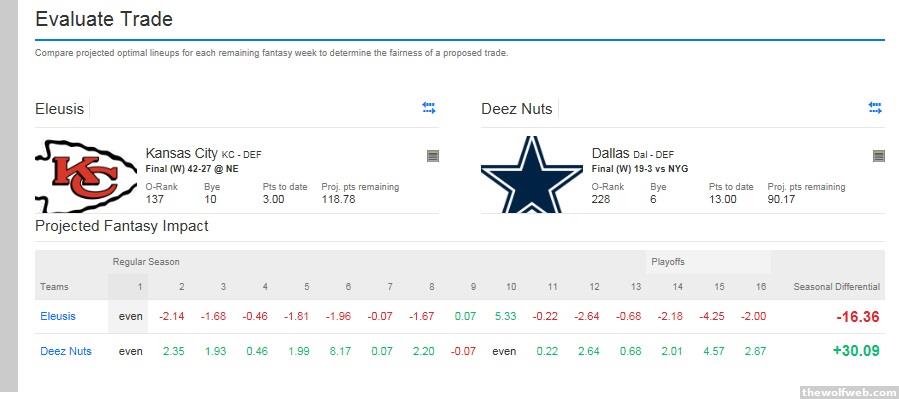The width and height of the screenshot is (899, 399).
Task: Click the Dallas player name
Action: pos(611,154)
